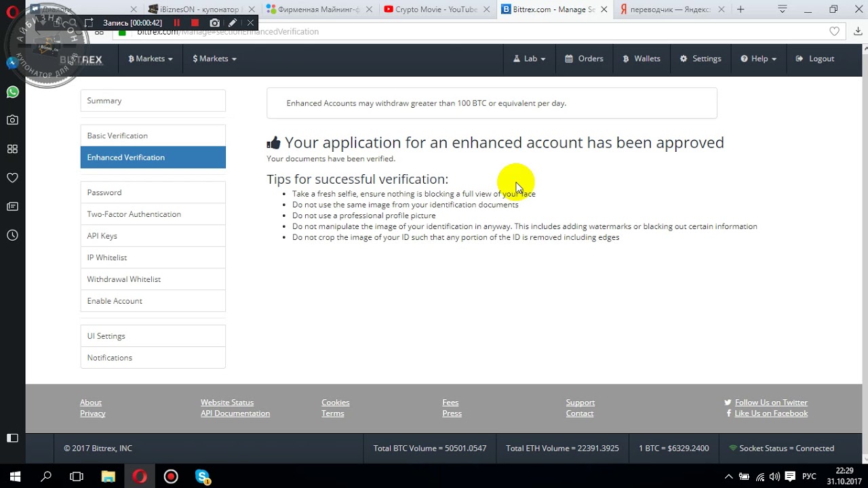The height and width of the screenshot is (488, 868).
Task: Open API Keys settings
Action: (x=153, y=236)
